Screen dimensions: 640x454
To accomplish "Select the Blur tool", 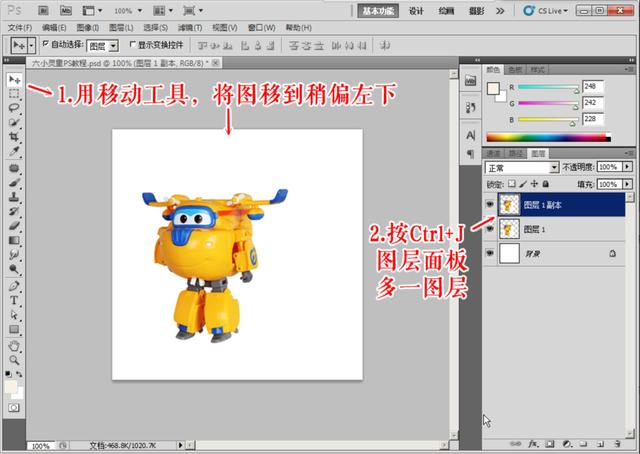I will click(x=14, y=254).
